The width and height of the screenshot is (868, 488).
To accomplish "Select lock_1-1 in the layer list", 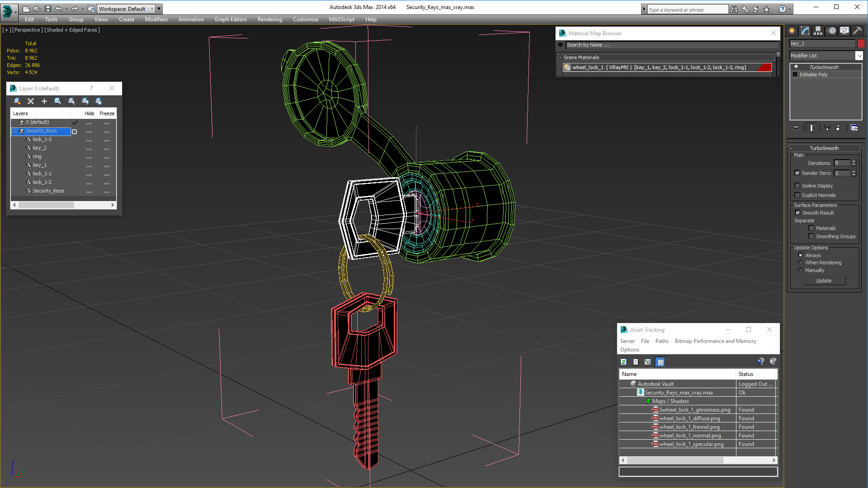I will (42, 174).
